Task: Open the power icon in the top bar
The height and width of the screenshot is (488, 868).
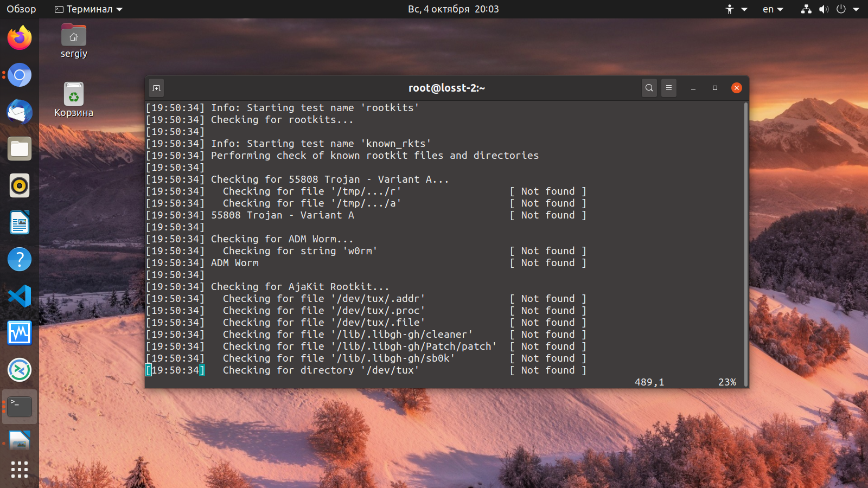Action: [x=841, y=9]
